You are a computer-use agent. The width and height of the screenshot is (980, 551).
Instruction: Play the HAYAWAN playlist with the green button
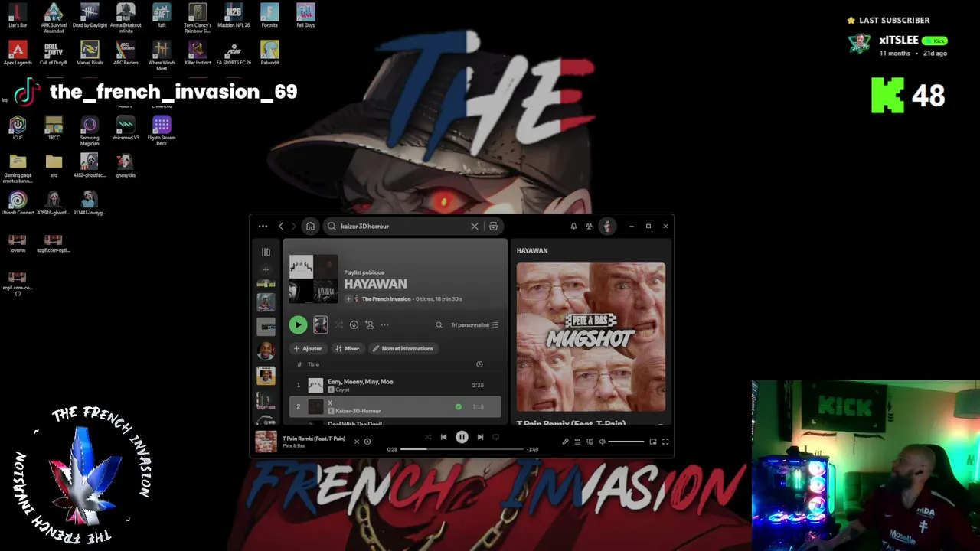pos(298,325)
